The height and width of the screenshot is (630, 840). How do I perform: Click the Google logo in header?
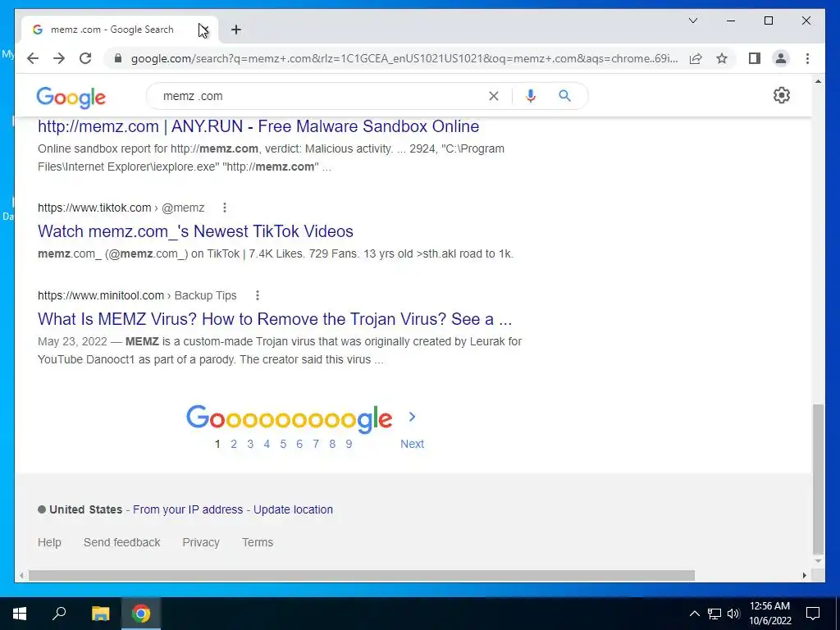click(x=71, y=98)
